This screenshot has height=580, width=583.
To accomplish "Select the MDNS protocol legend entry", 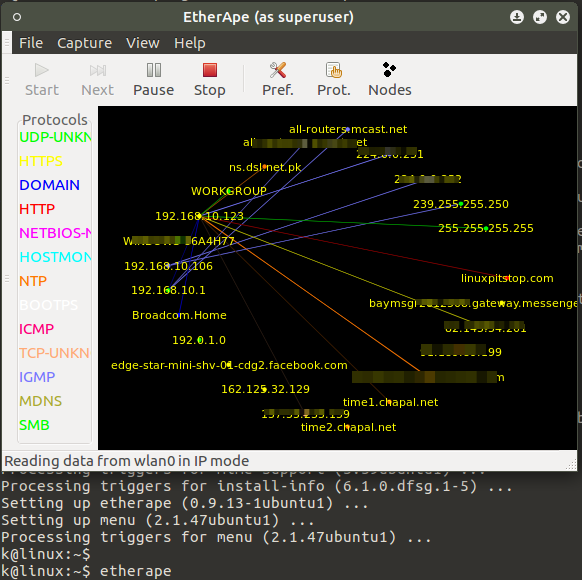I will [x=40, y=401].
